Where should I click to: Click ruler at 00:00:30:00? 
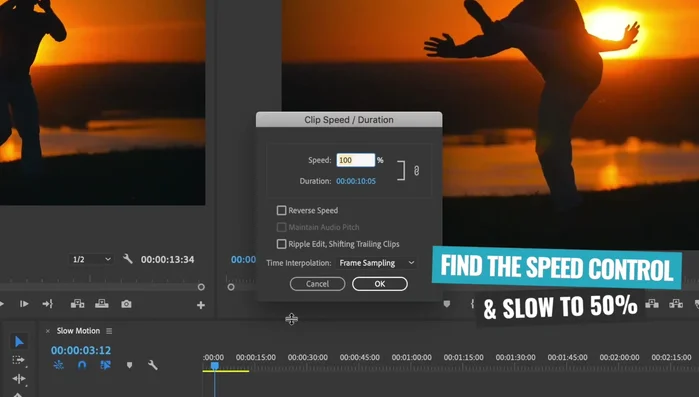[x=308, y=357]
